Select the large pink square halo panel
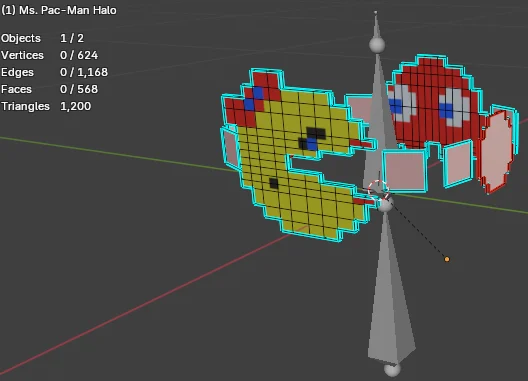The width and height of the screenshot is (528, 381). click(405, 171)
